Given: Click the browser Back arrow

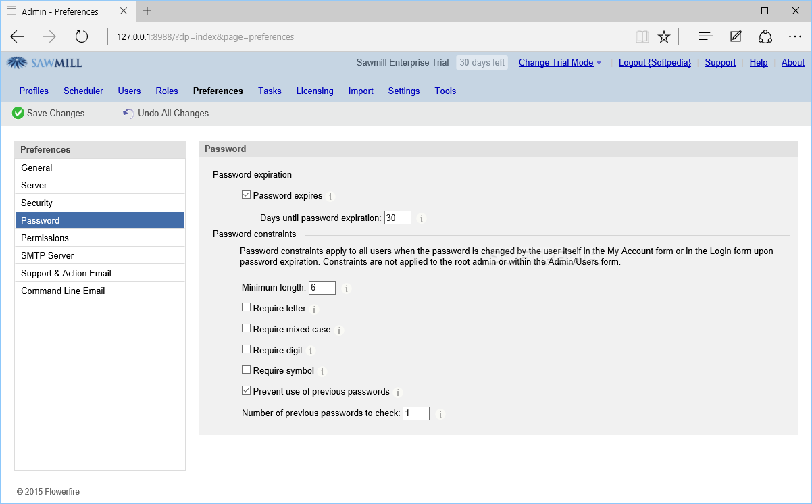Looking at the screenshot, I should click(18, 36).
